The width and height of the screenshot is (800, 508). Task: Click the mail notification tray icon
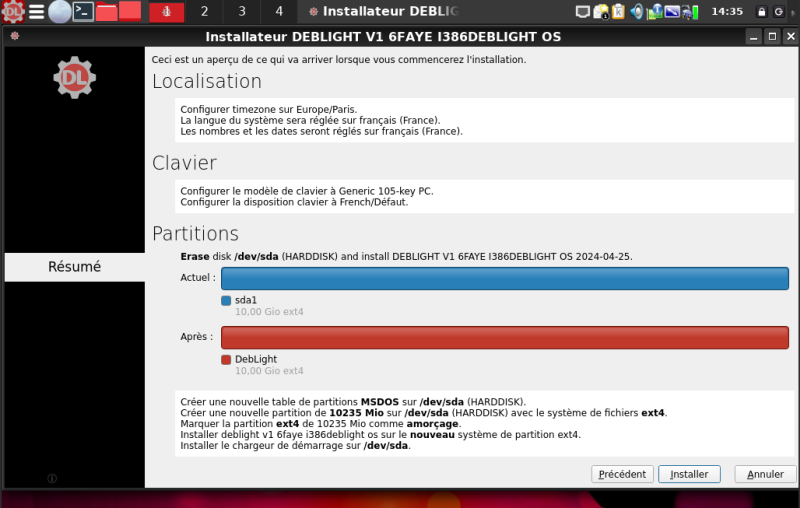pyautogui.click(x=601, y=12)
